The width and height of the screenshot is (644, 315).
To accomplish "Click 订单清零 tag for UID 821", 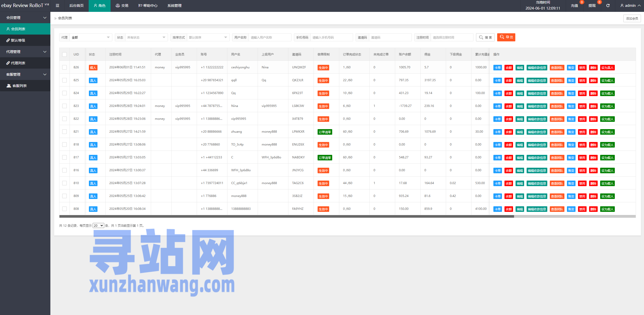I will coord(325,132).
